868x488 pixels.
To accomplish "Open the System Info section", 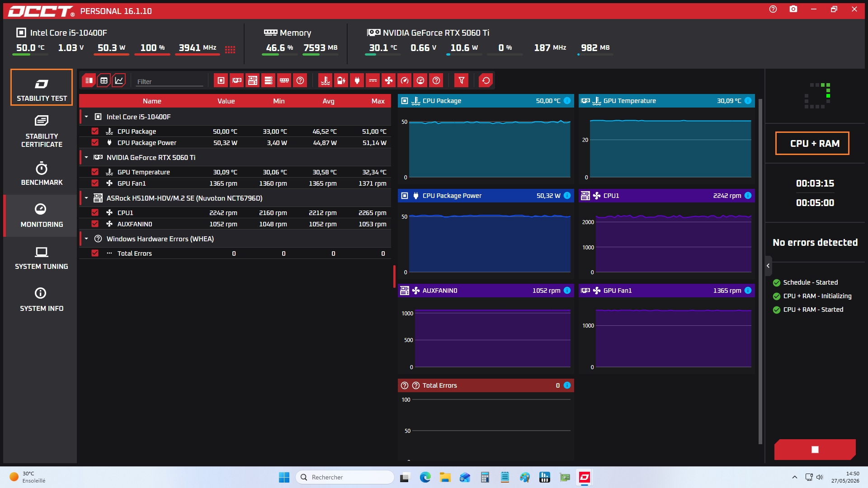I will coord(42,300).
